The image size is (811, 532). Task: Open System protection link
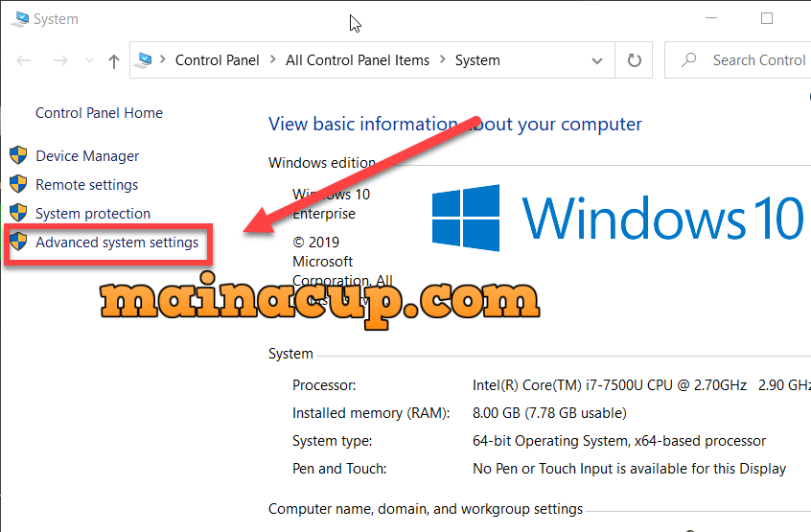pyautogui.click(x=93, y=214)
